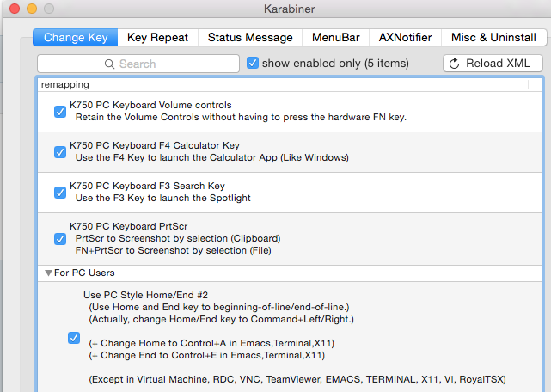Minimize the Karabiner window
551x392 pixels.
(32, 9)
